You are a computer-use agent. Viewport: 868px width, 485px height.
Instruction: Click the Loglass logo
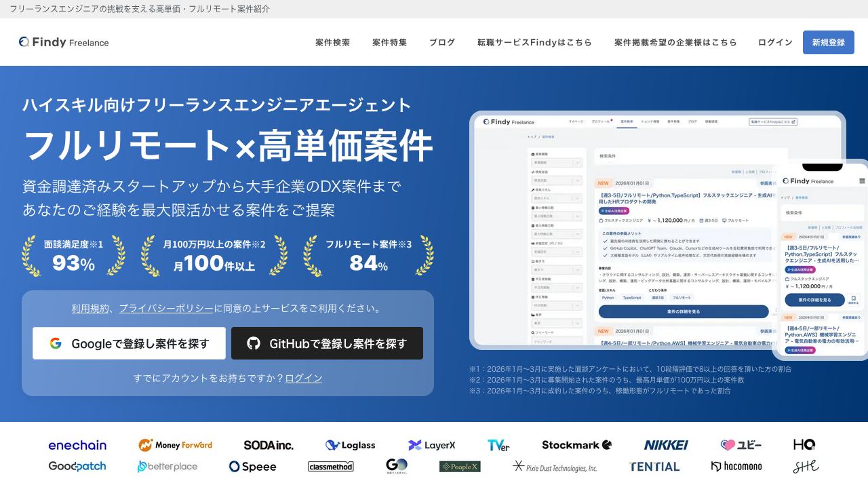click(350, 445)
